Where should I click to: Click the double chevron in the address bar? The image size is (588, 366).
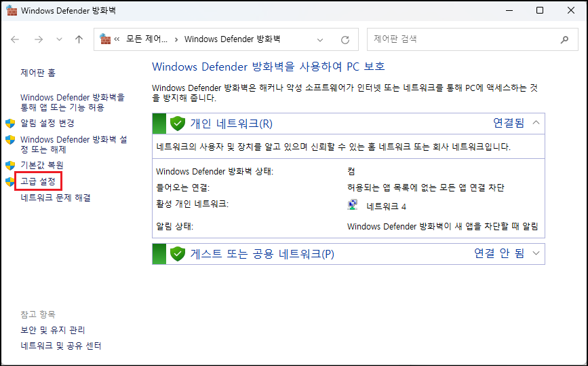coord(117,39)
